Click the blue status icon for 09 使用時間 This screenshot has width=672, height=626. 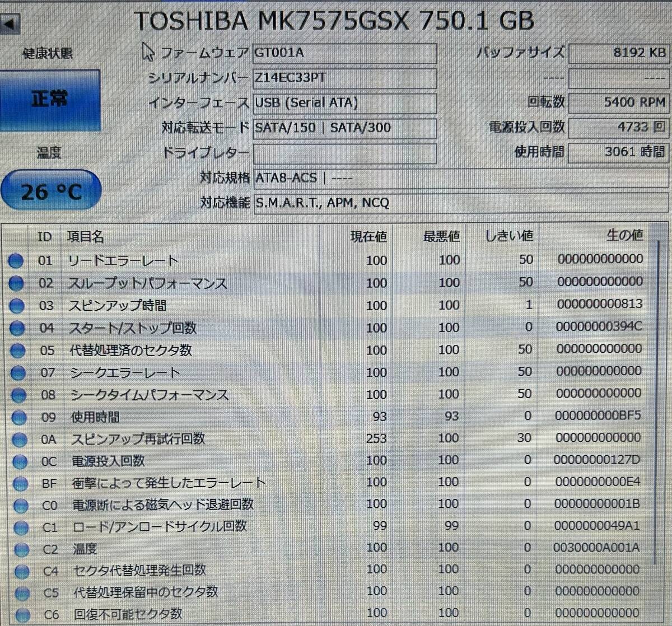click(19, 417)
